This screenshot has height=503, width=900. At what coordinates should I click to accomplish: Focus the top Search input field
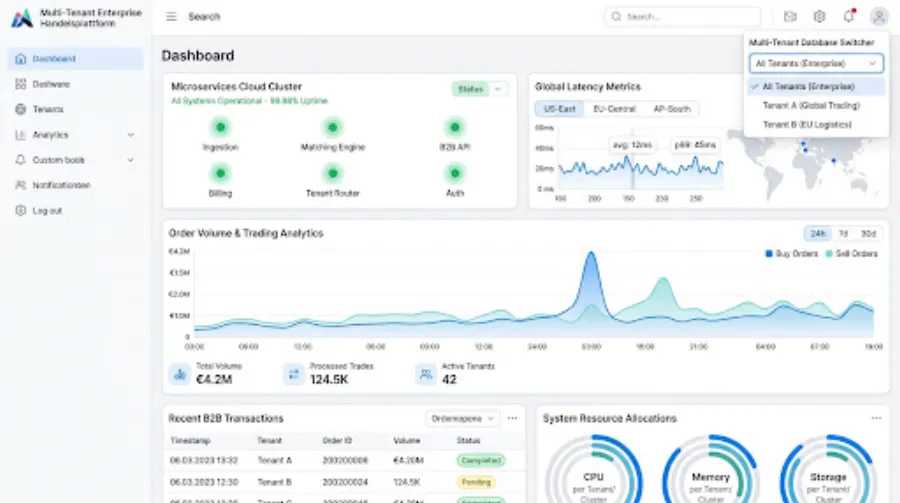click(x=682, y=17)
